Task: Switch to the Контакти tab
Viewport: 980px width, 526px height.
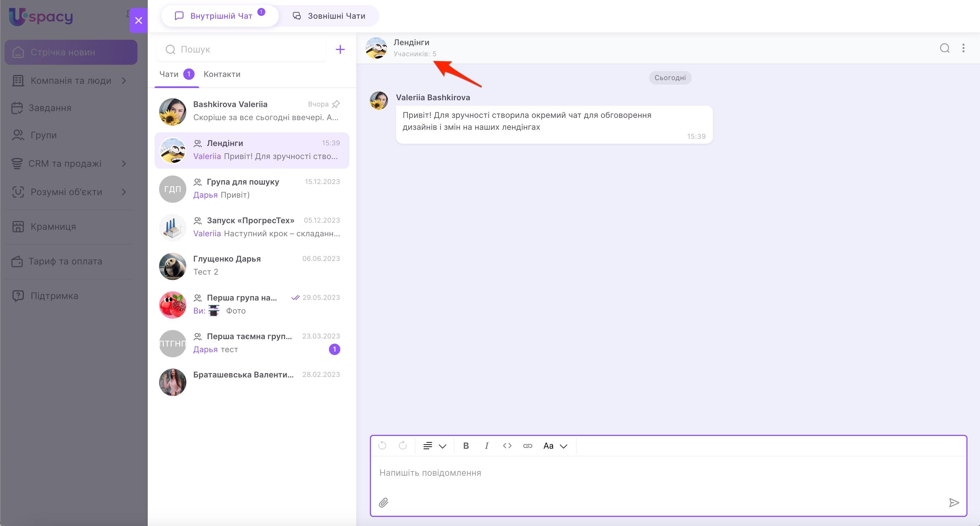Action: click(222, 74)
